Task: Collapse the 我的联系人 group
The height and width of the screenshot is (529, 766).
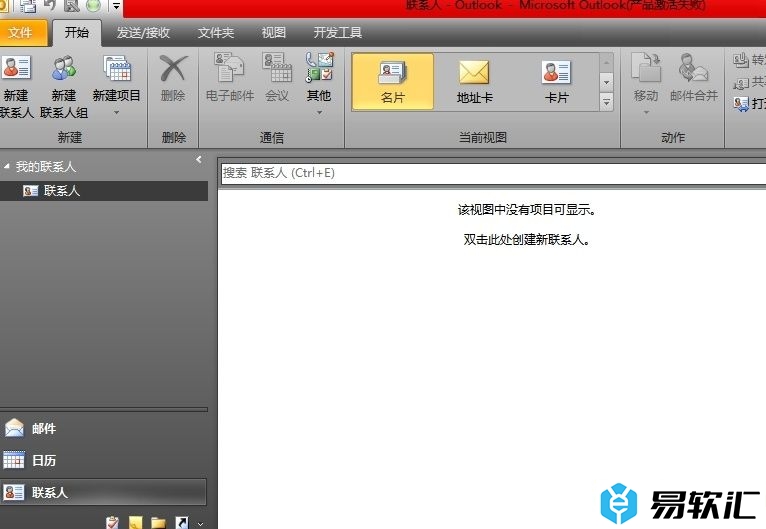Action: 6,167
